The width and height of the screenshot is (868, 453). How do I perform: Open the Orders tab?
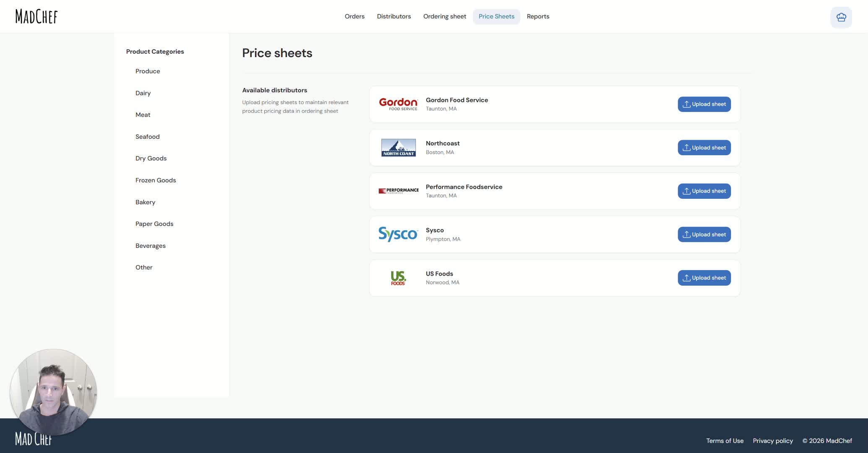(x=355, y=16)
